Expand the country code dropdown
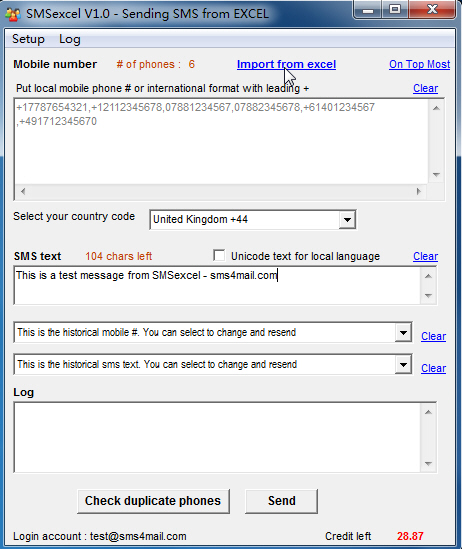Screen dimensions: 462x549 [x=347, y=220]
